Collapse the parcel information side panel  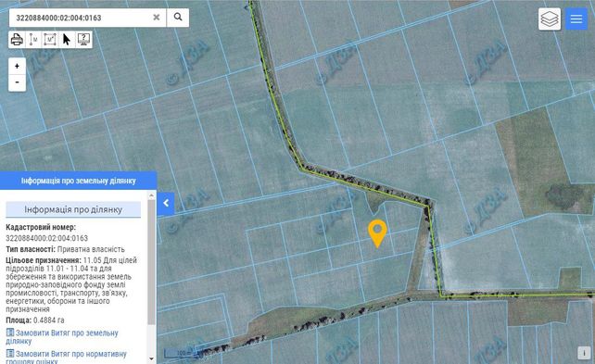coord(166,204)
